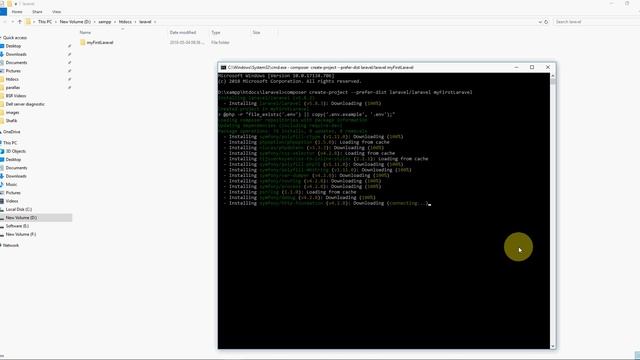This screenshot has height=360, width=640.
Task: Expand the chevron after laravel breadcrumb
Action: tap(155, 22)
